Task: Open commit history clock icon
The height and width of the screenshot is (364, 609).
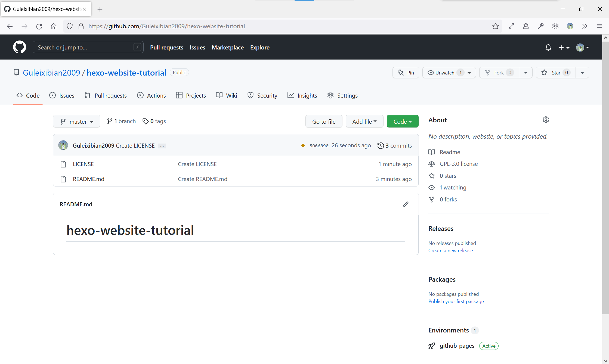Action: [381, 146]
